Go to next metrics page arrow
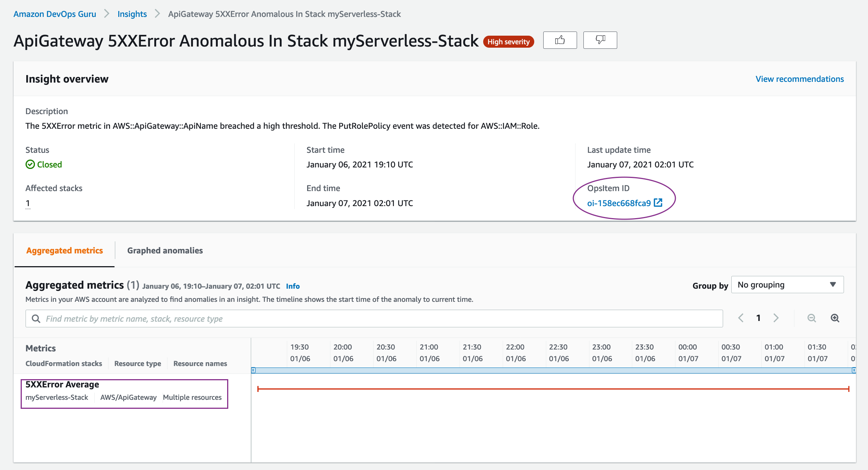The height and width of the screenshot is (470, 868). point(776,318)
